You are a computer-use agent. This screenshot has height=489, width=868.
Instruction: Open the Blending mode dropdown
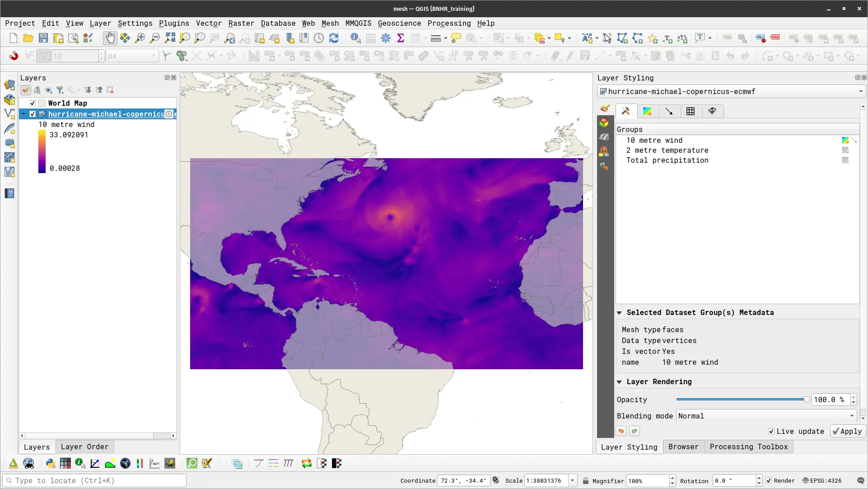tap(765, 416)
